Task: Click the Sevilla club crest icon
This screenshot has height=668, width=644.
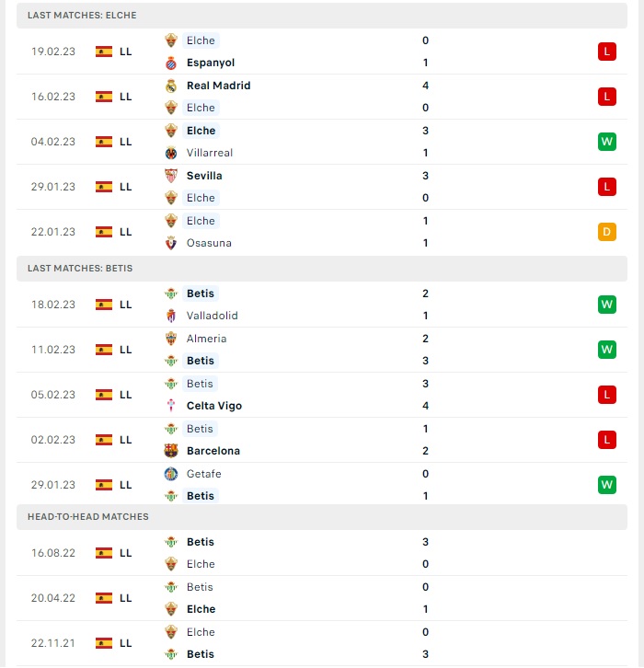Action: coord(171,176)
